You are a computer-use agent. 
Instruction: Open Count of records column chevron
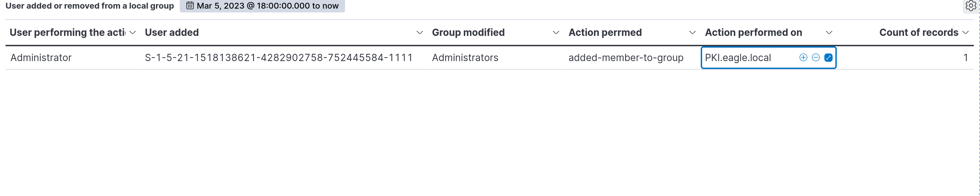click(966, 33)
